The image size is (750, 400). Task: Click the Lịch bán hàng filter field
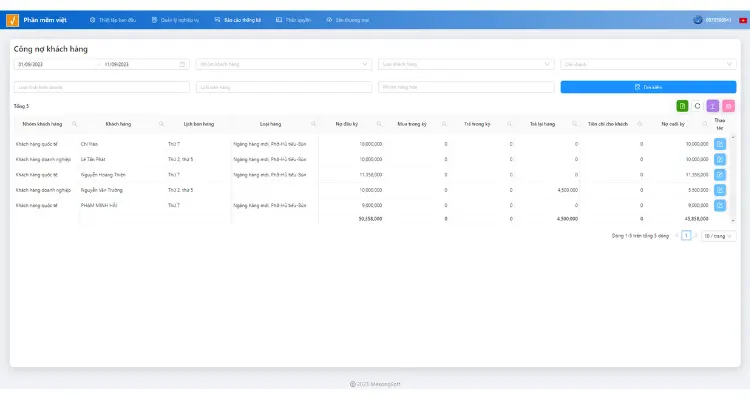[284, 87]
